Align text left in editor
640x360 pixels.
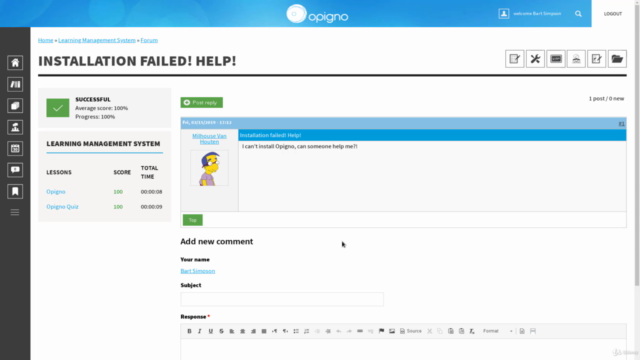pos(232,331)
